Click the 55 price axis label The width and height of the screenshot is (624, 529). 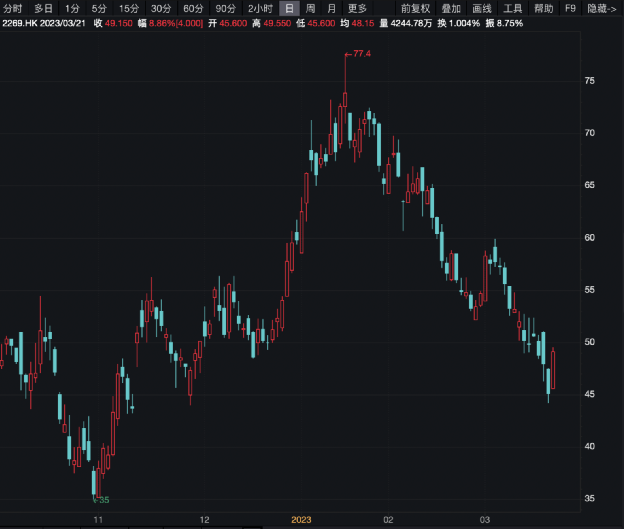590,290
